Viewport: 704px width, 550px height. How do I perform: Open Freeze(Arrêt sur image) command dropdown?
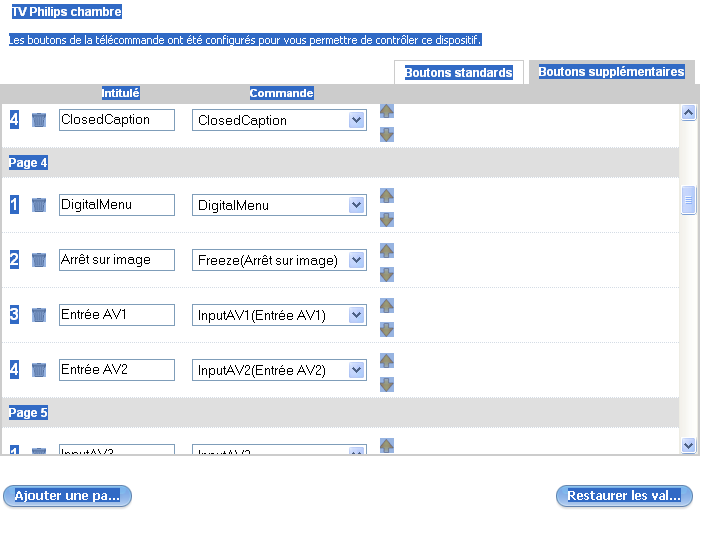click(x=357, y=260)
